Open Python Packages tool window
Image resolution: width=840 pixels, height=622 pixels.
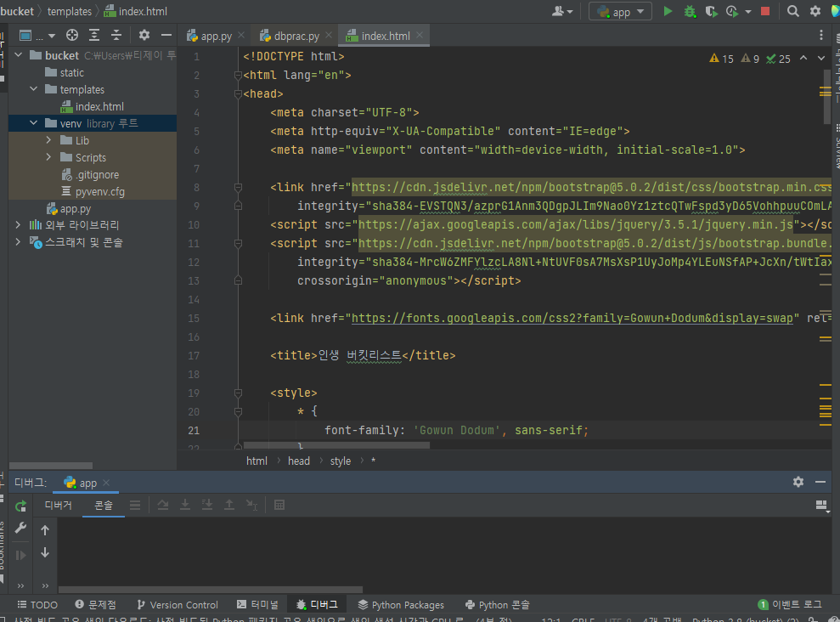401,604
